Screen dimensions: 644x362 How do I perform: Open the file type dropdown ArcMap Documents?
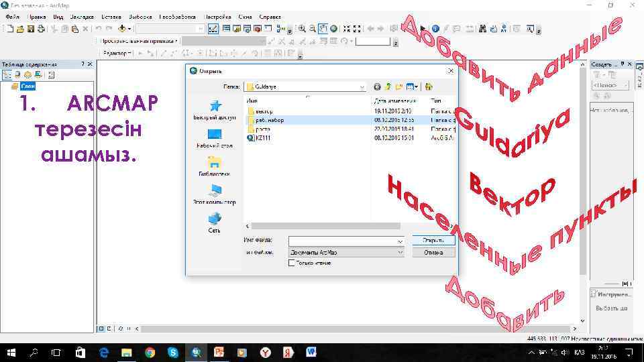click(x=347, y=253)
